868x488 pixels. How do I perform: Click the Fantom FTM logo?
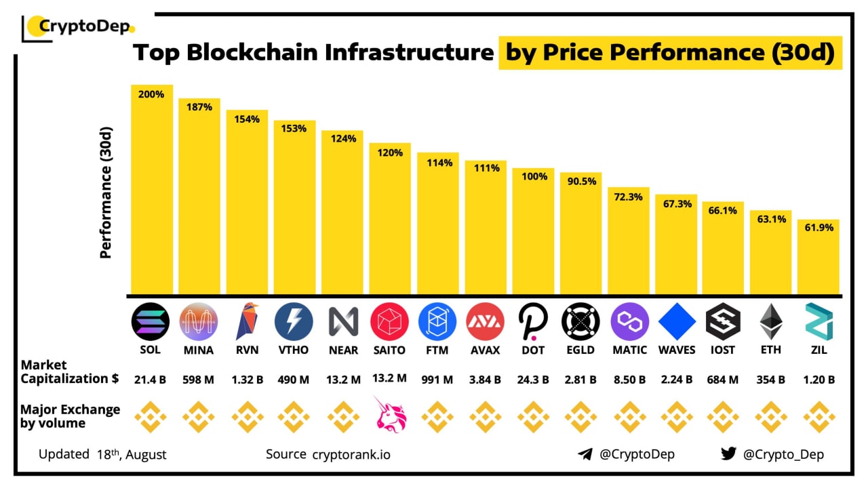pos(437,321)
